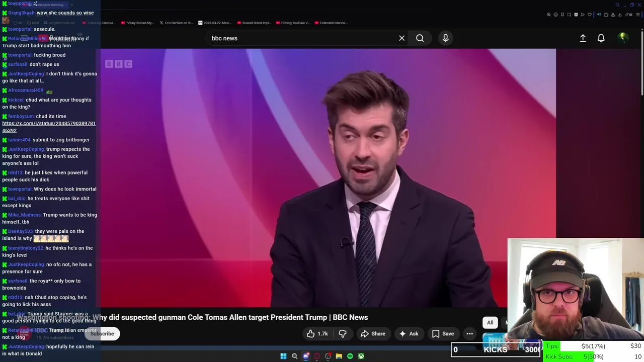This screenshot has width=644, height=362.
Task: Subscribe to the BBC News channel
Action: coord(102,333)
